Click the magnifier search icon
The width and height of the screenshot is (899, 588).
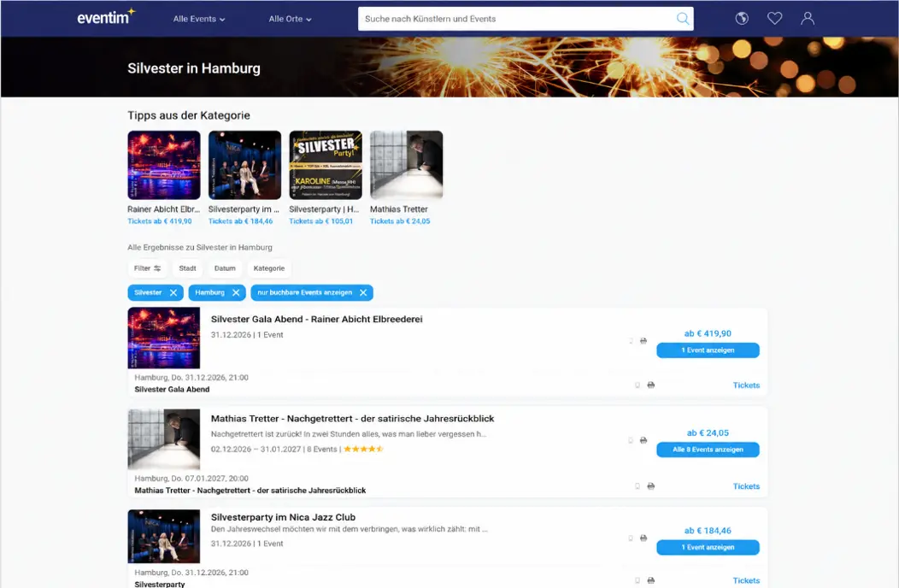click(682, 19)
